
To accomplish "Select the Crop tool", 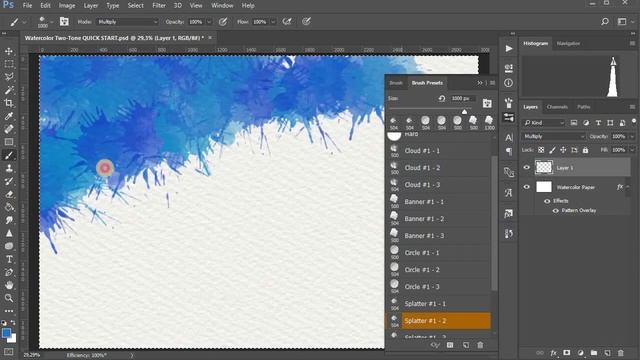I will point(9,103).
